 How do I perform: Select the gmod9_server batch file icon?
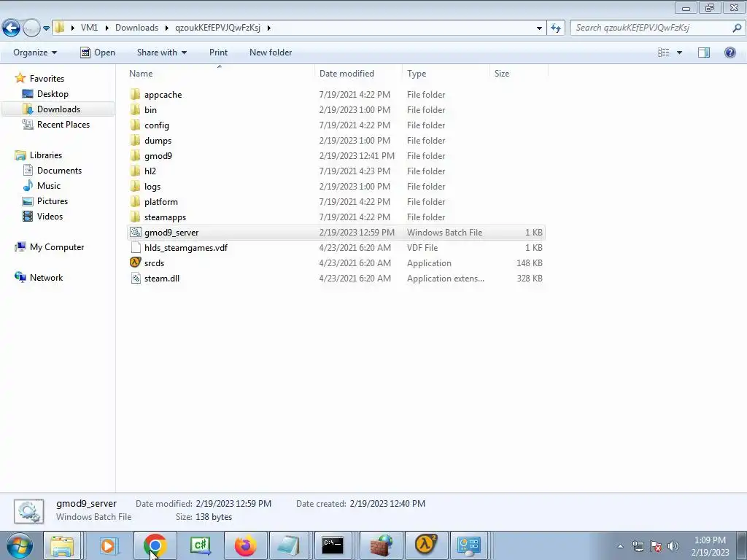pyautogui.click(x=135, y=233)
